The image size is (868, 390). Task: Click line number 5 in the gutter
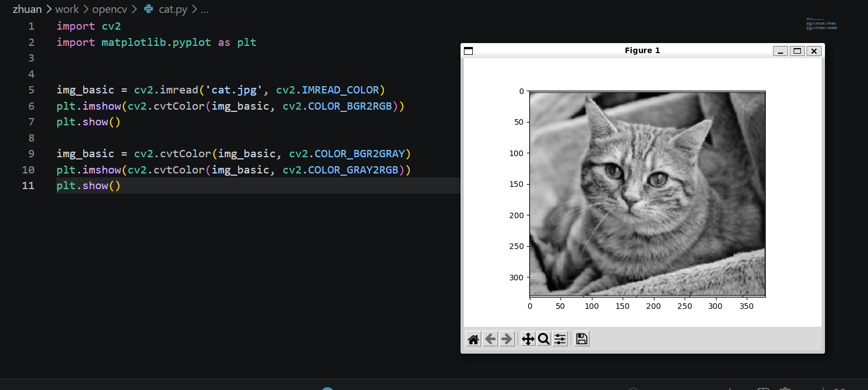coord(31,90)
